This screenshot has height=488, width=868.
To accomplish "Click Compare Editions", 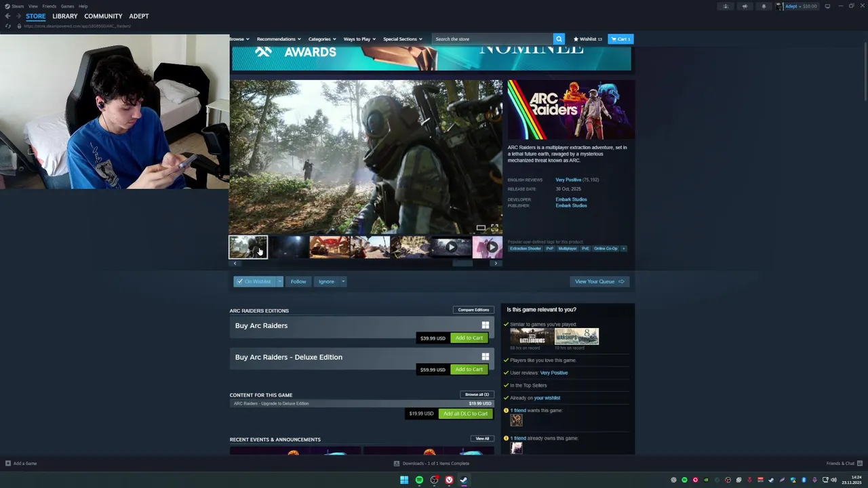I will [473, 310].
